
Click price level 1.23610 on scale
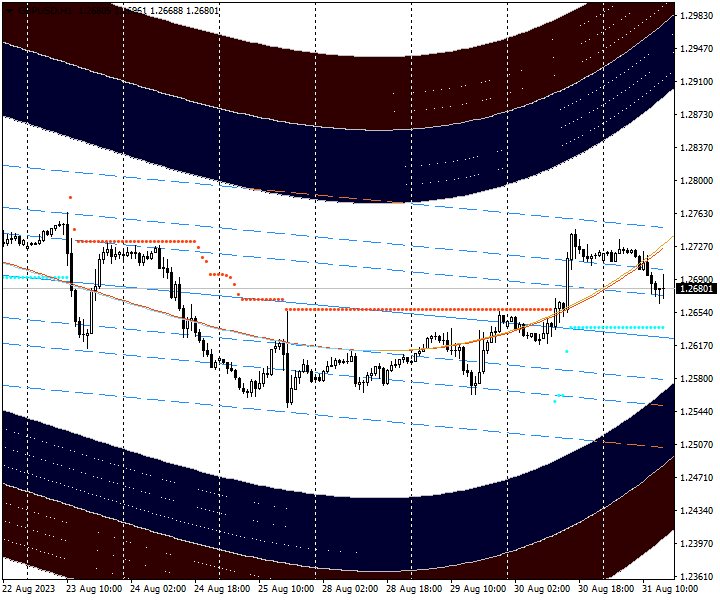697,576
